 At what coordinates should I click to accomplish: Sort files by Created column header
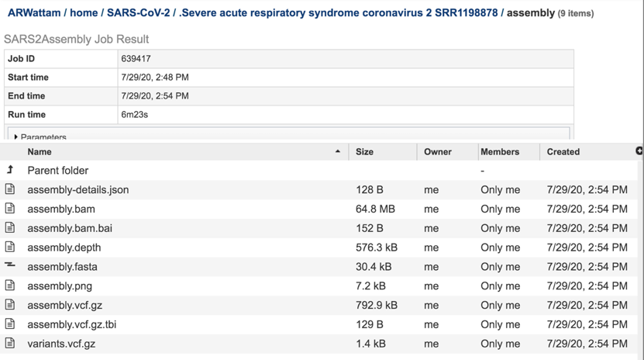pos(563,152)
